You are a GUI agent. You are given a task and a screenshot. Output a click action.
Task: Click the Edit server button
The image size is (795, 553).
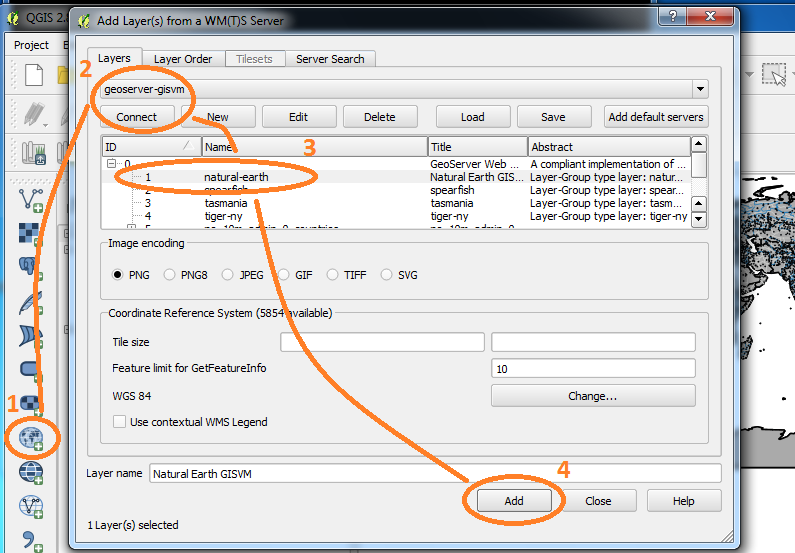tap(299, 117)
